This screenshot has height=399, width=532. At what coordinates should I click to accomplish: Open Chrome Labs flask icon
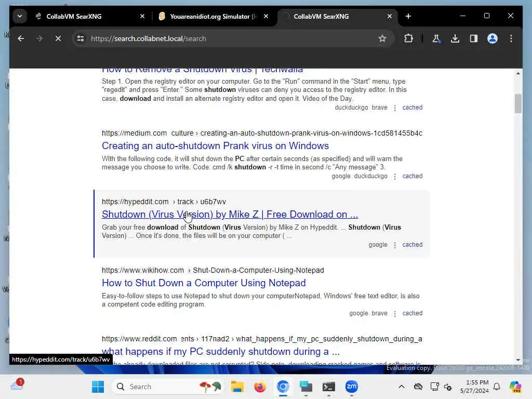[436, 38]
